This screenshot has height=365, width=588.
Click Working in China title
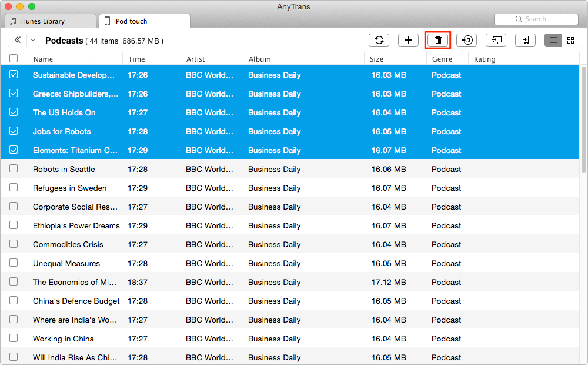[x=64, y=339]
